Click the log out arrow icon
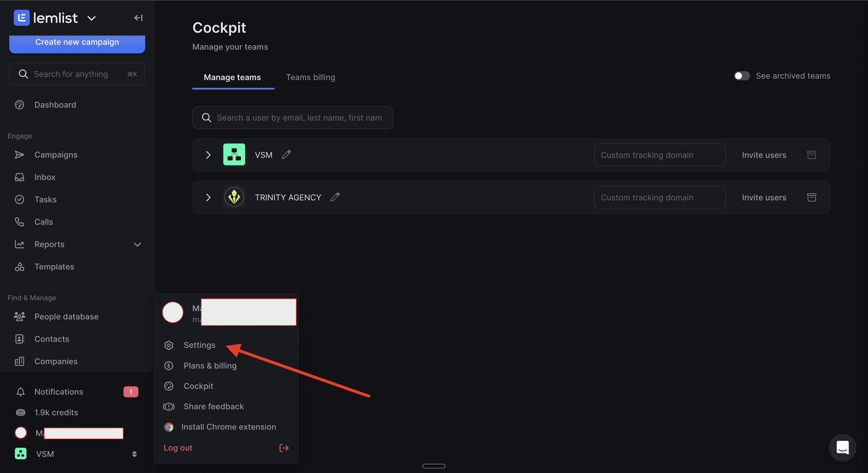The height and width of the screenshot is (473, 868). [284, 448]
